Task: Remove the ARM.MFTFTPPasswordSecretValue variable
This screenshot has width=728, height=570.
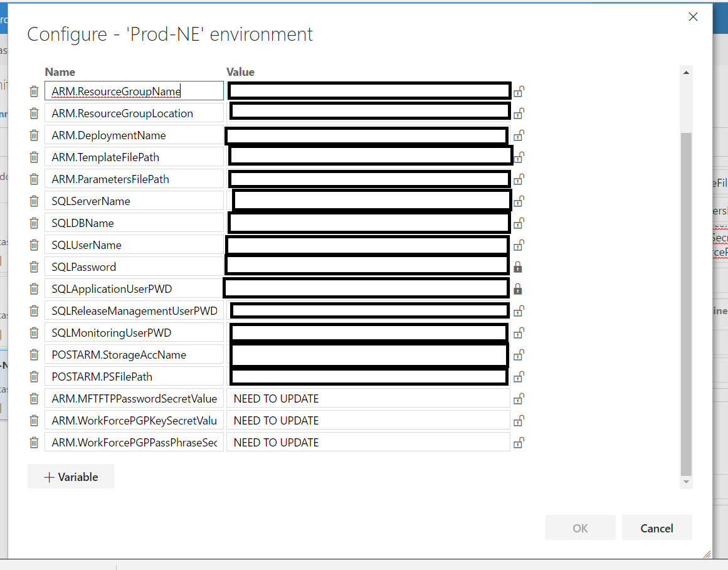Action: (34, 398)
